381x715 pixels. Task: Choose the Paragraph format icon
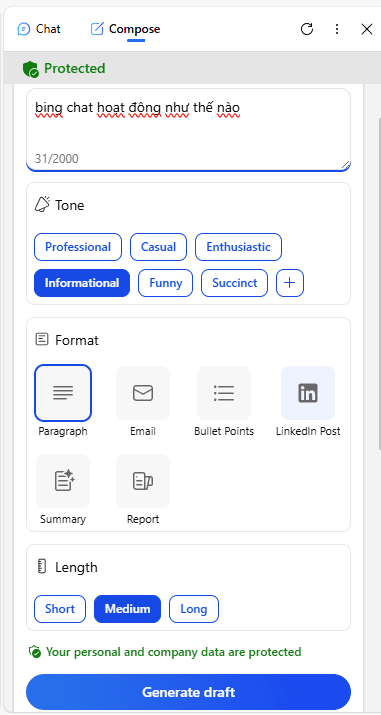pyautogui.click(x=63, y=393)
